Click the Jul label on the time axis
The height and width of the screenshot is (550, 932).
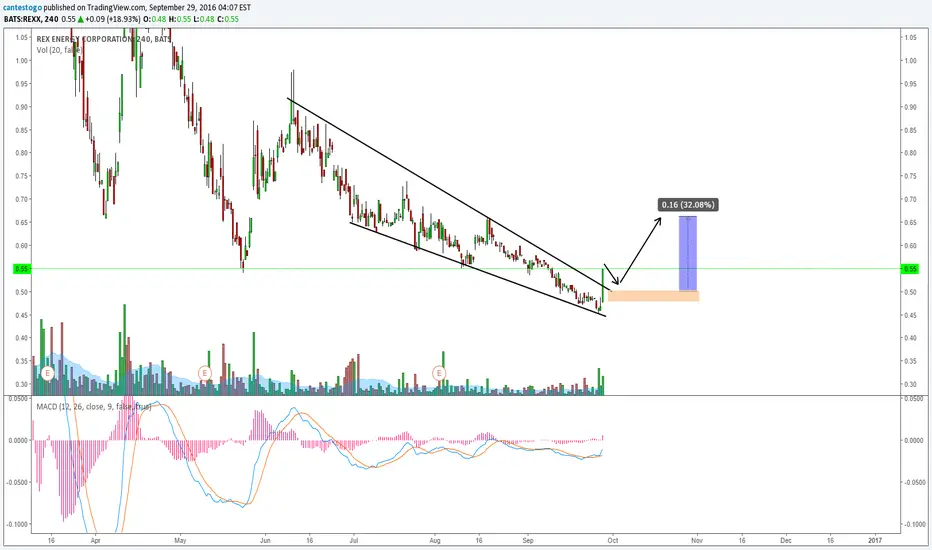(x=354, y=540)
